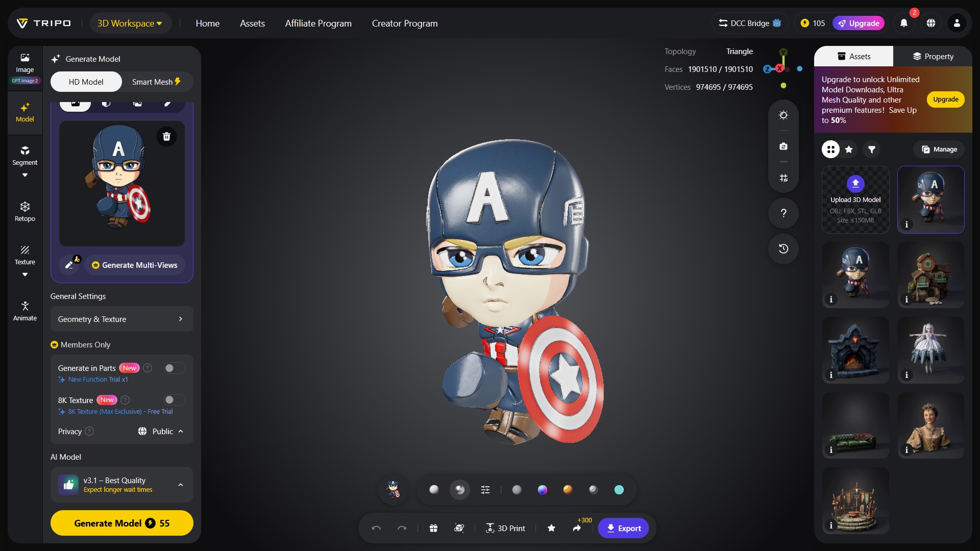Click the gift icon in bottom toolbar
The height and width of the screenshot is (551, 980).
pyautogui.click(x=433, y=528)
